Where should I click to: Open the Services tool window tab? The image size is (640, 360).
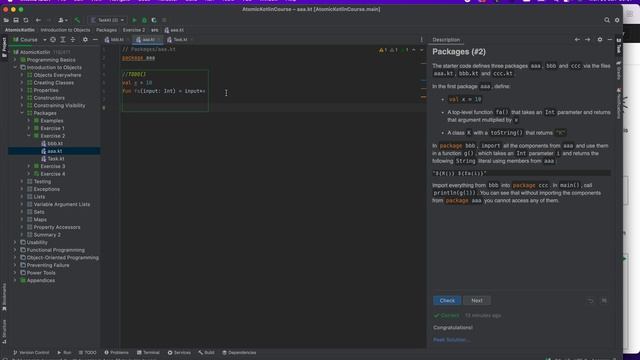pos(179,353)
